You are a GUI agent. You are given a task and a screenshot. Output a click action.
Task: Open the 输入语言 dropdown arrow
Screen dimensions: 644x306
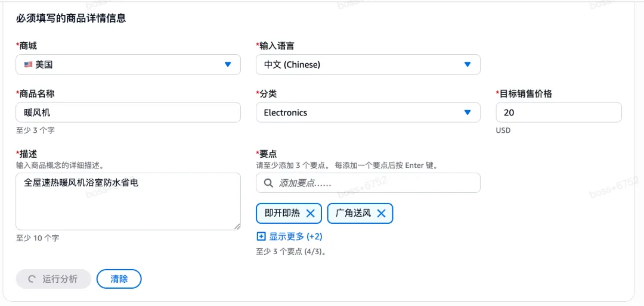coord(467,64)
